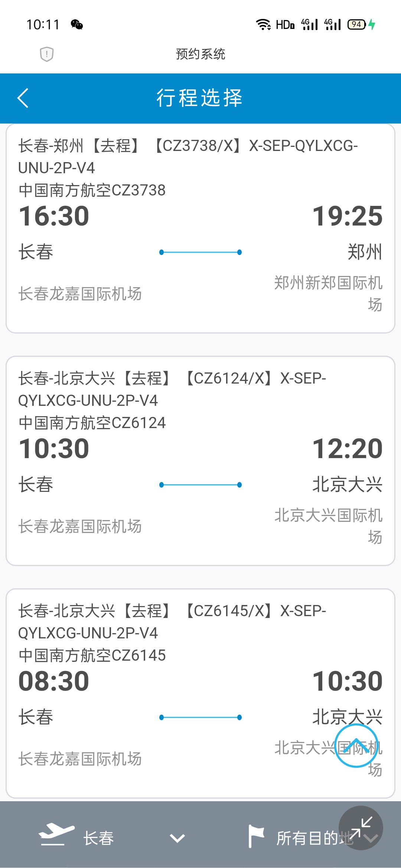Image resolution: width=401 pixels, height=868 pixels.
Task: Tap the WeChat notification icon in status bar
Action: coord(77,25)
